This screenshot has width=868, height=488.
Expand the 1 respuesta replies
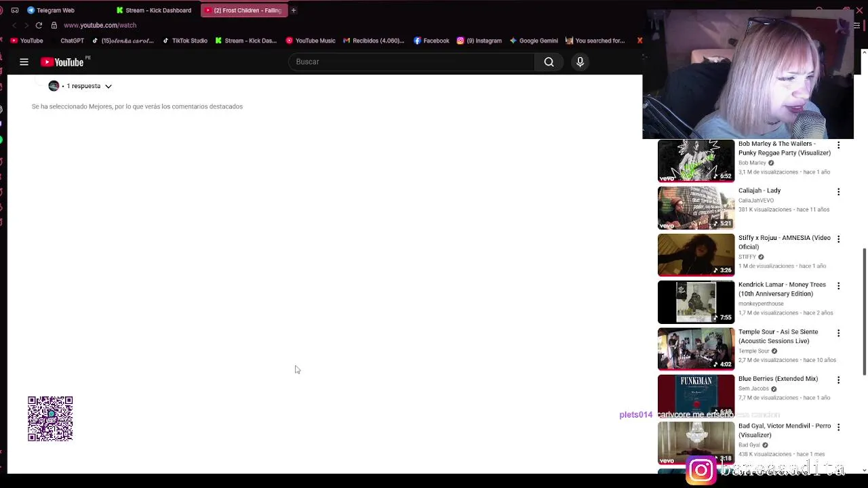tap(89, 86)
